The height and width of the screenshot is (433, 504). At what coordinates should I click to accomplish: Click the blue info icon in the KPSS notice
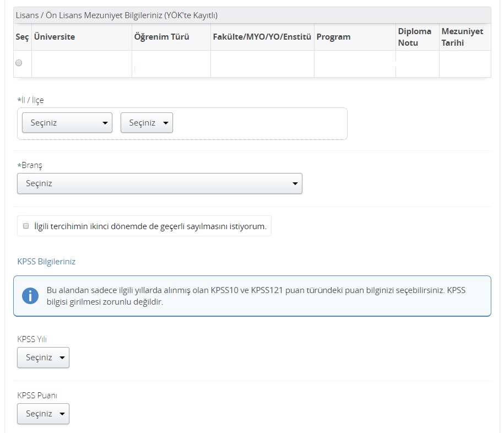click(30, 296)
